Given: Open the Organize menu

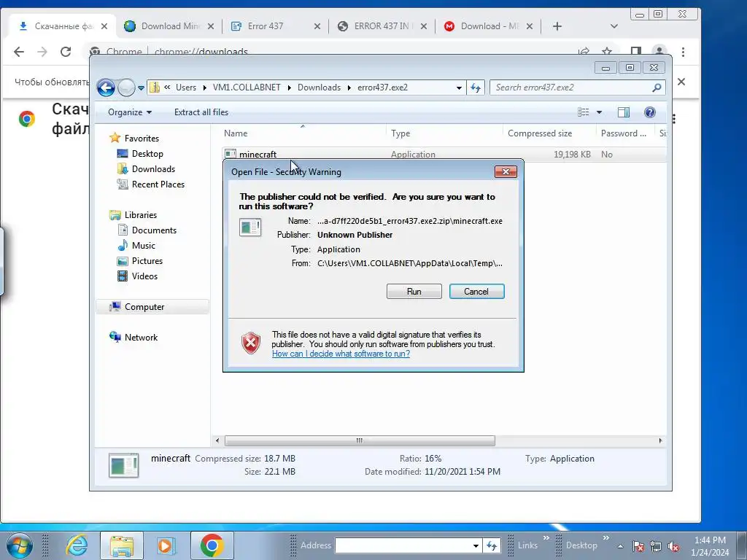Looking at the screenshot, I should (x=130, y=112).
